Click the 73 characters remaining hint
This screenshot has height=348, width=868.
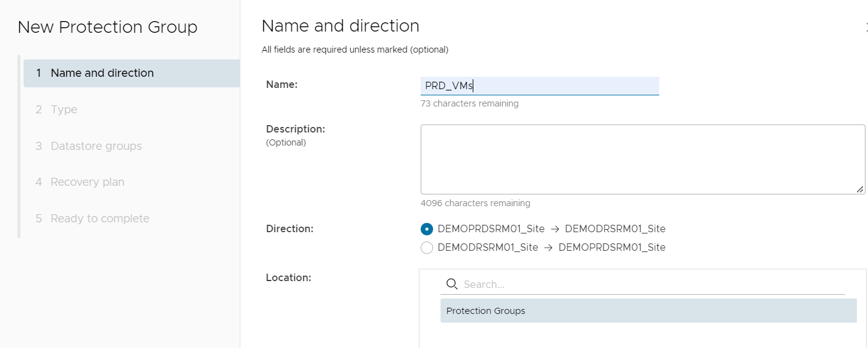469,104
